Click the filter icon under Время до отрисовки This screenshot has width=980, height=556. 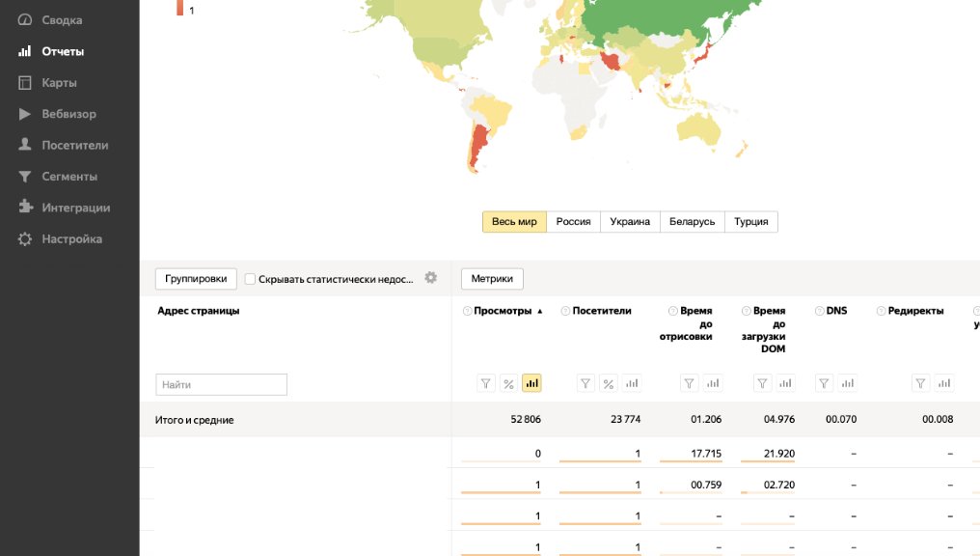[690, 383]
